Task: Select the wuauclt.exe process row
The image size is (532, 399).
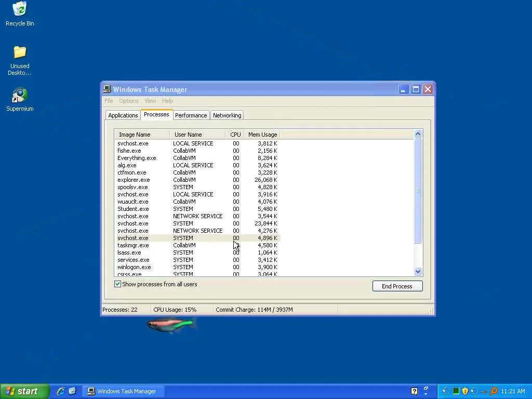Action: (197, 202)
